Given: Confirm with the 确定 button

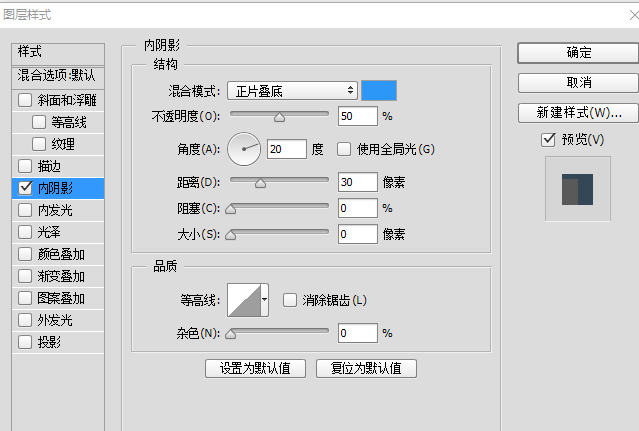Looking at the screenshot, I should [578, 53].
